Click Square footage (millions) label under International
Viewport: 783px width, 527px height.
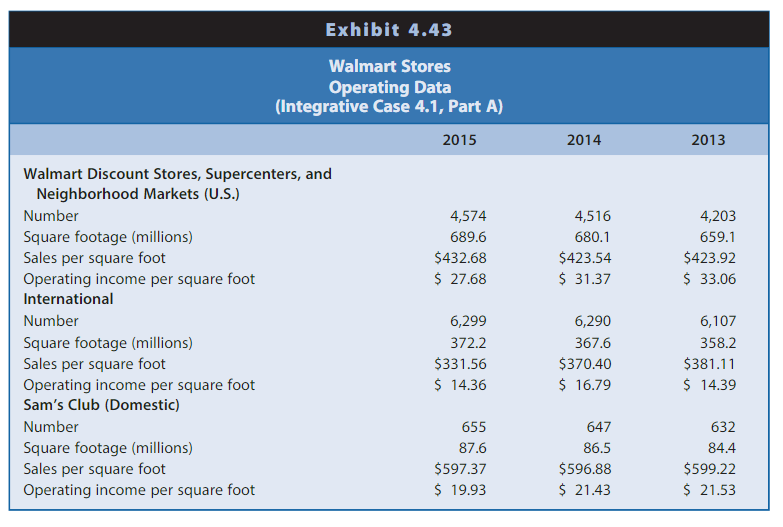pos(108,343)
